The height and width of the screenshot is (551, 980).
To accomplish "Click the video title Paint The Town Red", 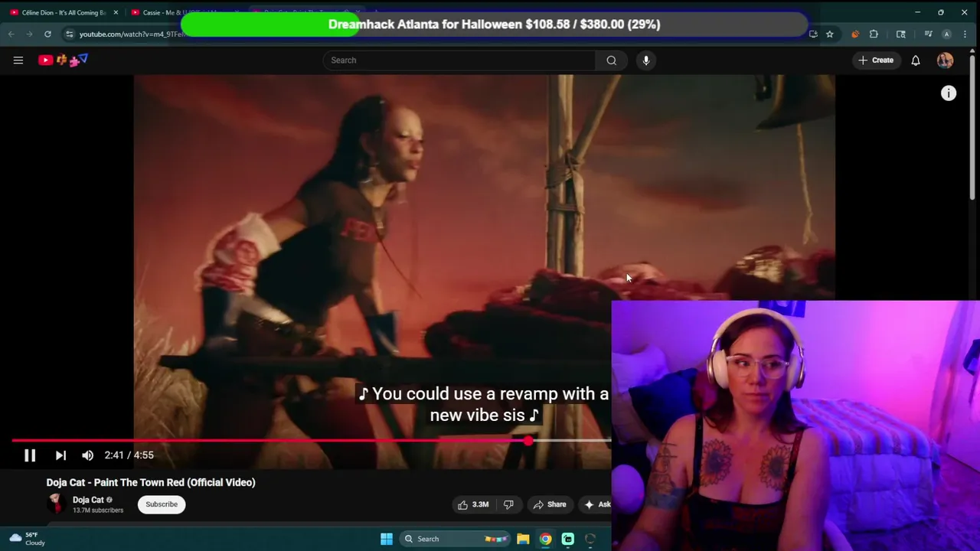I will click(151, 483).
